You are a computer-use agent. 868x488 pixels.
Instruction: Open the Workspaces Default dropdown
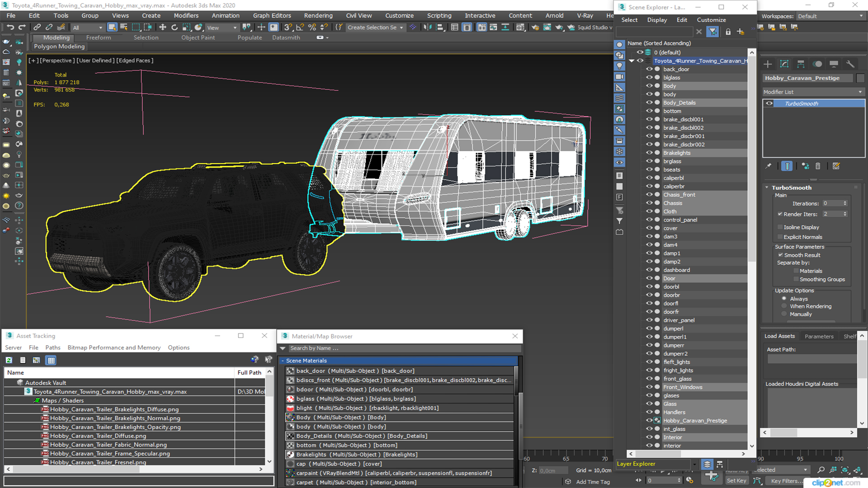pyautogui.click(x=830, y=16)
